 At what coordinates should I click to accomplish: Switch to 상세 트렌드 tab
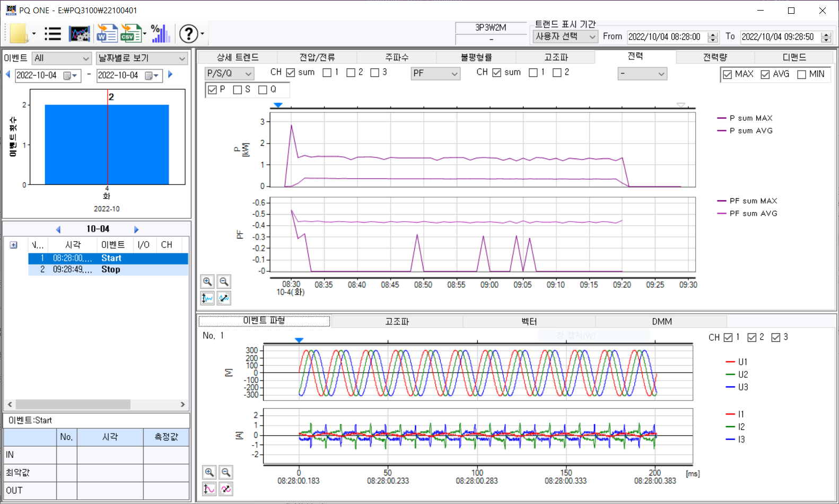(238, 57)
